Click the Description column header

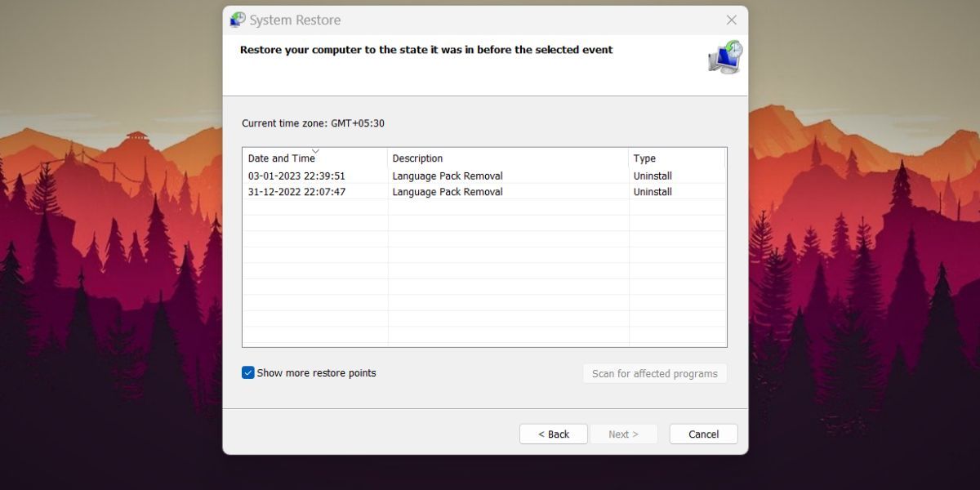click(x=508, y=158)
